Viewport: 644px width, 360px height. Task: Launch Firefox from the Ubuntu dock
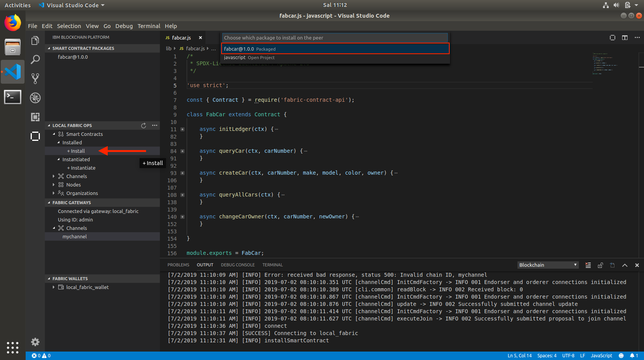13,23
